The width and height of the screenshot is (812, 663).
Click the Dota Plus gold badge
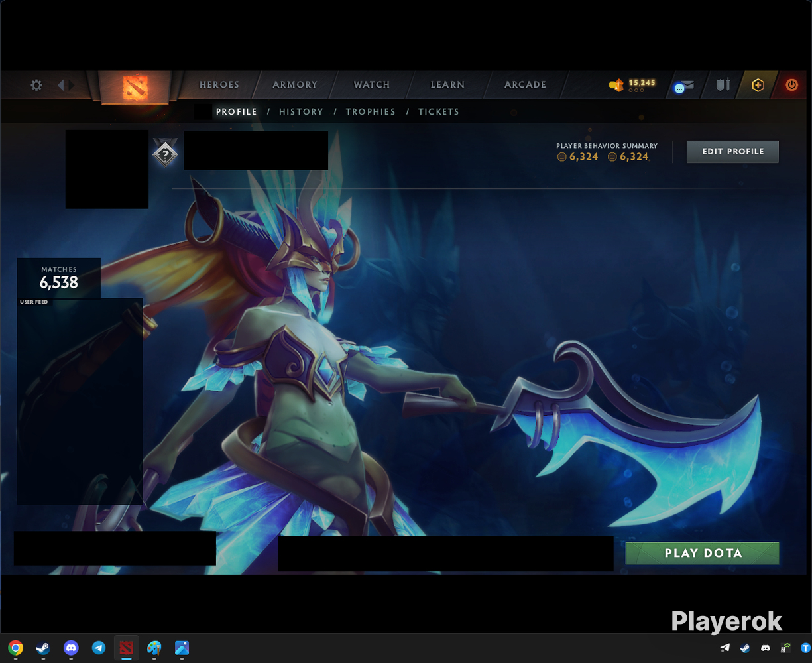[758, 85]
